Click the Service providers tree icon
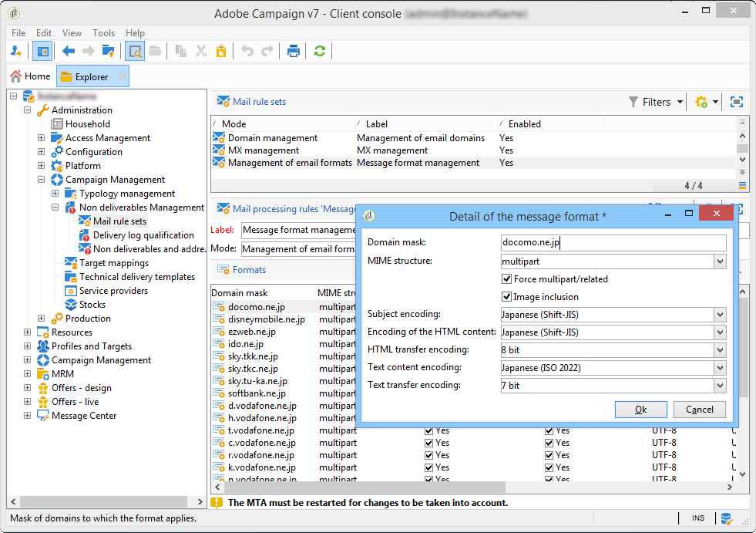 [x=71, y=291]
